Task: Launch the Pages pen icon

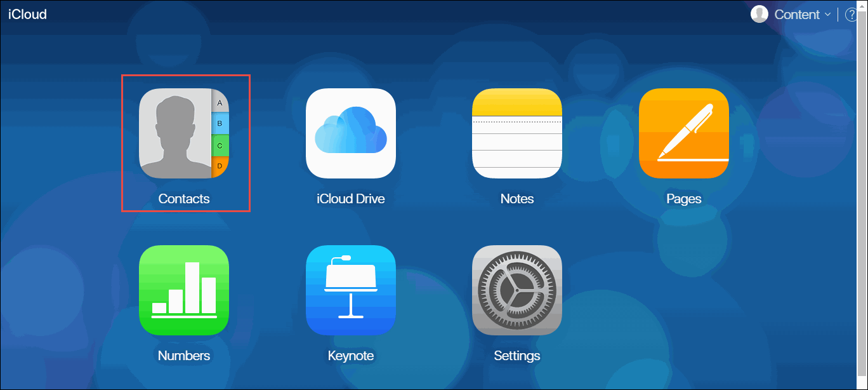Action: (684, 133)
